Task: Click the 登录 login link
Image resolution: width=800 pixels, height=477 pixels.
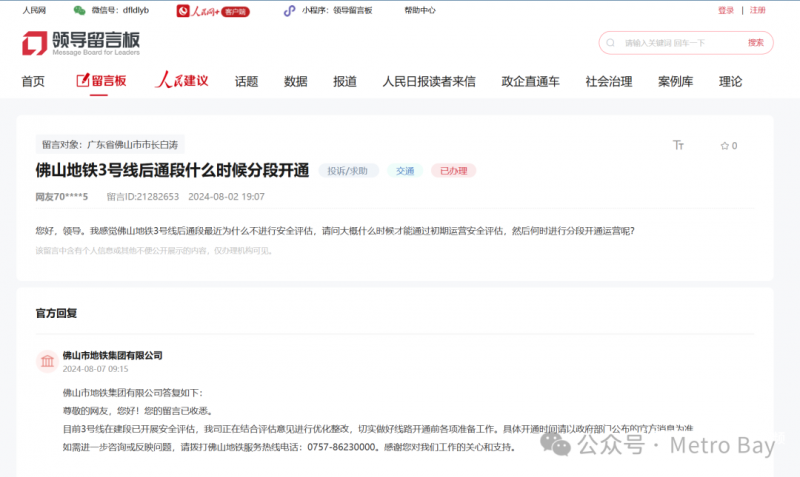Action: click(726, 11)
